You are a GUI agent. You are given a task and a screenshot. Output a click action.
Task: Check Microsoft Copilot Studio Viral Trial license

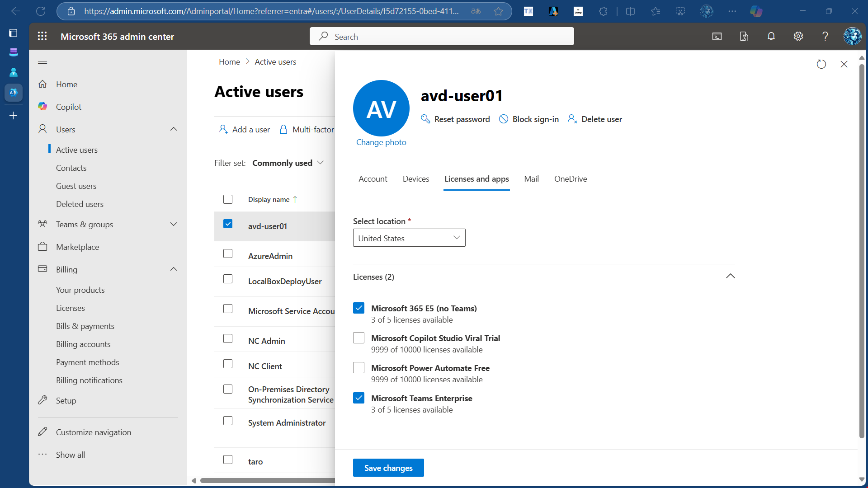[359, 338]
